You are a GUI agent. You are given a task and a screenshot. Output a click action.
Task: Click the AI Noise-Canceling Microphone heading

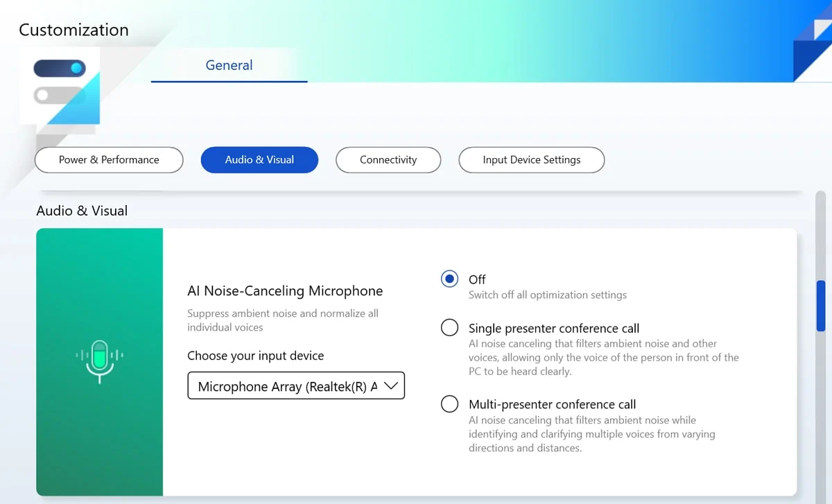pos(285,291)
